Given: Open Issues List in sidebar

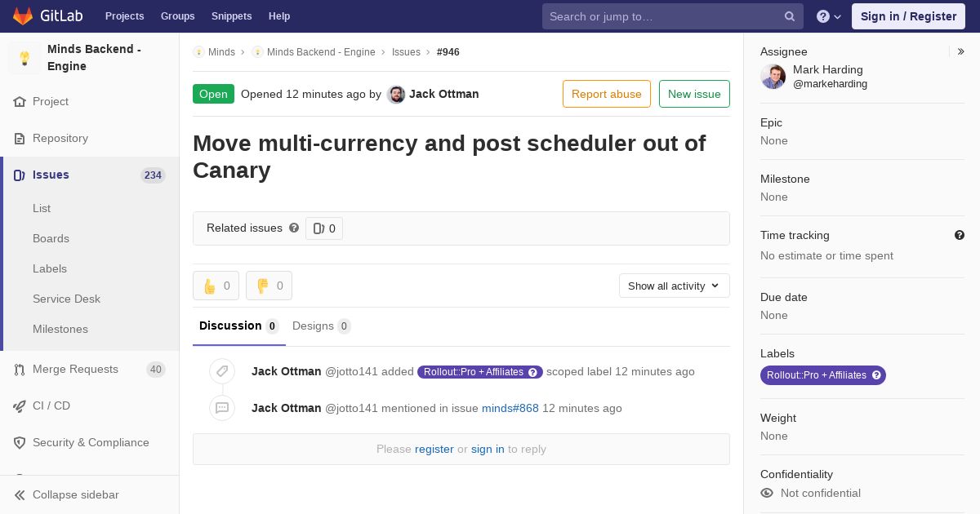Looking at the screenshot, I should pos(42,209).
